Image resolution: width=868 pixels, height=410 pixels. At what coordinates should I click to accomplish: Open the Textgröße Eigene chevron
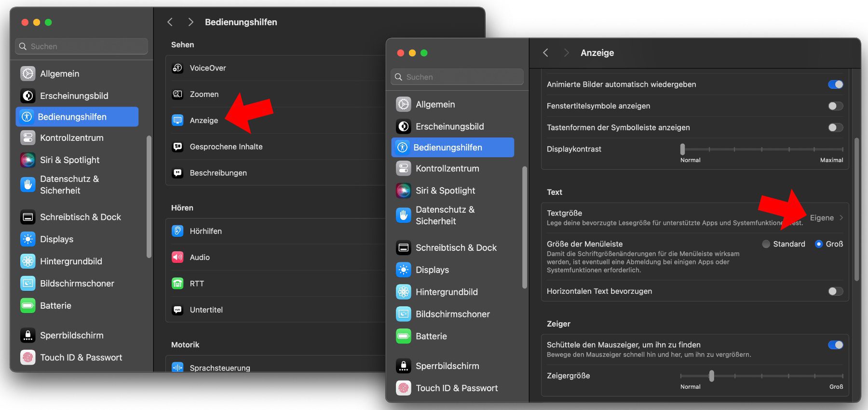point(841,218)
